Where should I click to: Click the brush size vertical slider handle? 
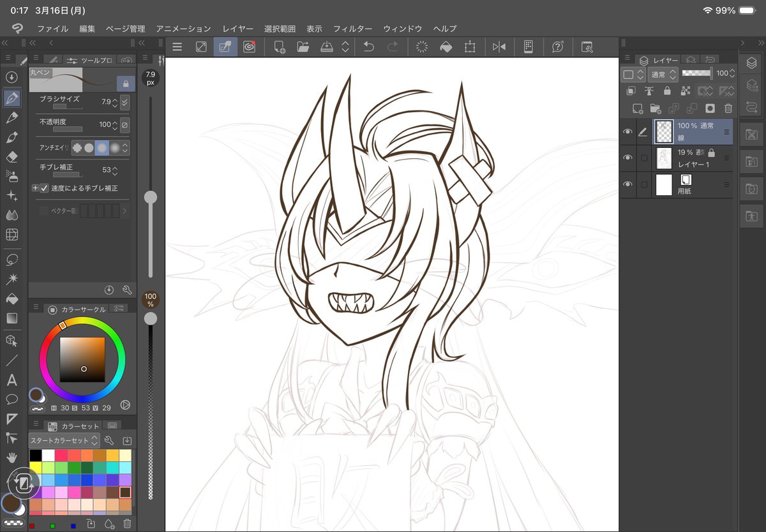click(x=151, y=197)
